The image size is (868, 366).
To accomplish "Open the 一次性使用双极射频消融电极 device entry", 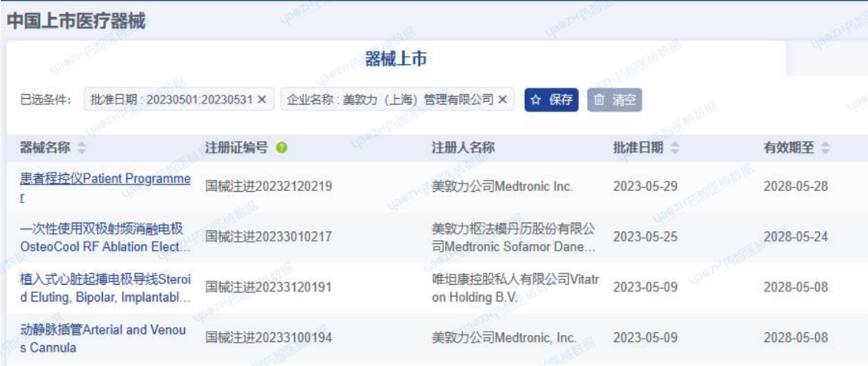I will 105,238.
